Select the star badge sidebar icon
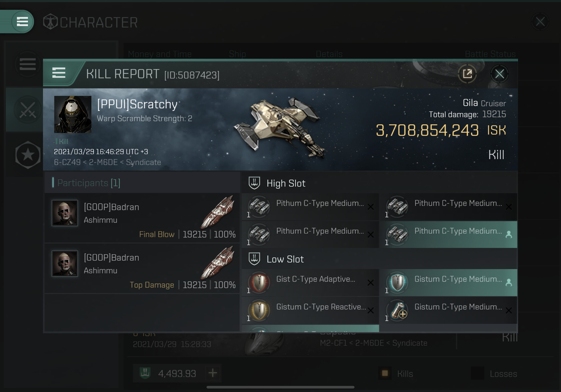The height and width of the screenshot is (392, 561). point(28,155)
